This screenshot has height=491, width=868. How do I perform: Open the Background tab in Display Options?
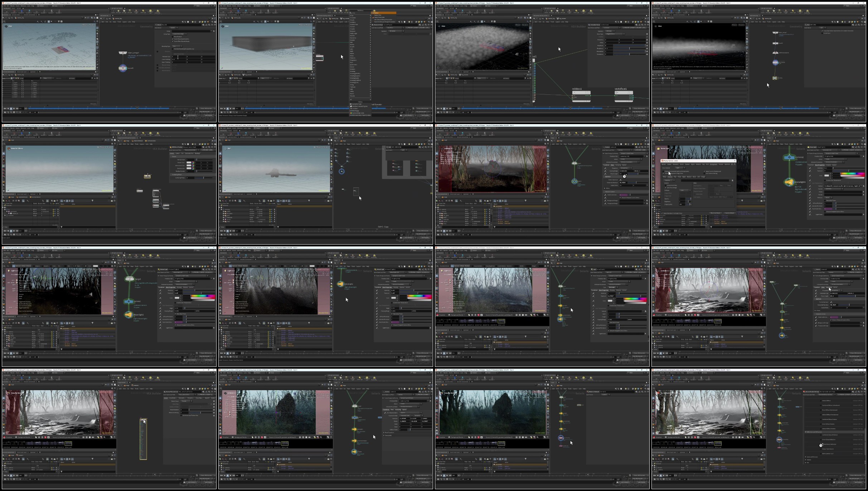coord(713,165)
